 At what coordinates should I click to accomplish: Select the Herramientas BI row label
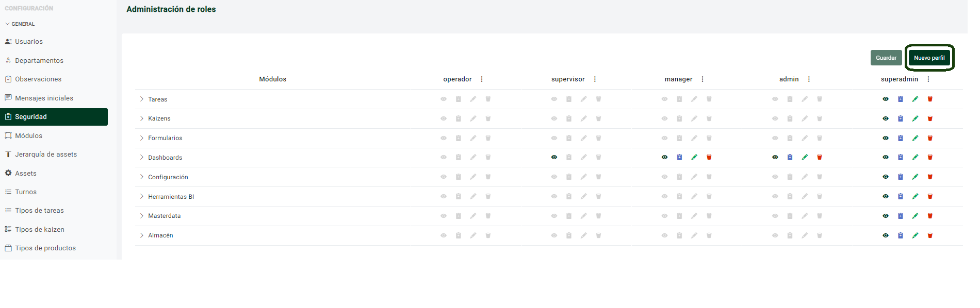(171, 197)
